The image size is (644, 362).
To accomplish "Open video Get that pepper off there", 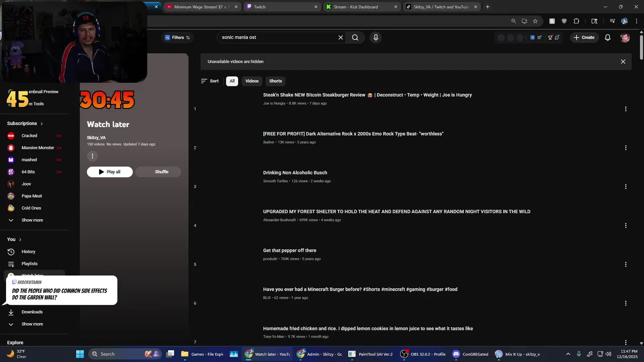I will (x=290, y=250).
